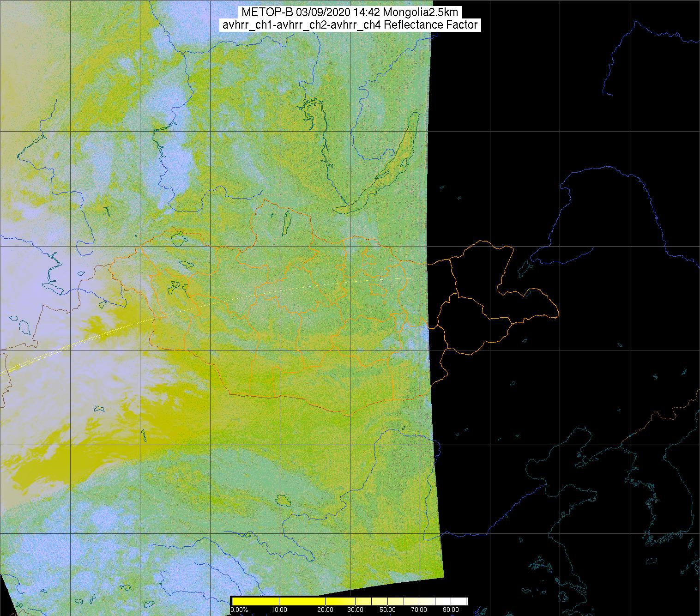Click the title line 'METOP-B 03/09/2020 14:42 Mongolia2.5km'
Viewport: 700px width, 616px height.
[350, 12]
